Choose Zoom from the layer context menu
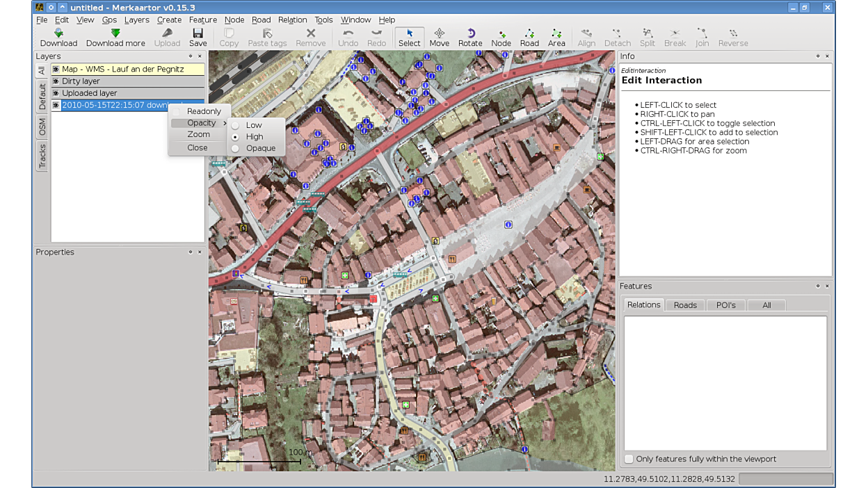 coord(198,134)
